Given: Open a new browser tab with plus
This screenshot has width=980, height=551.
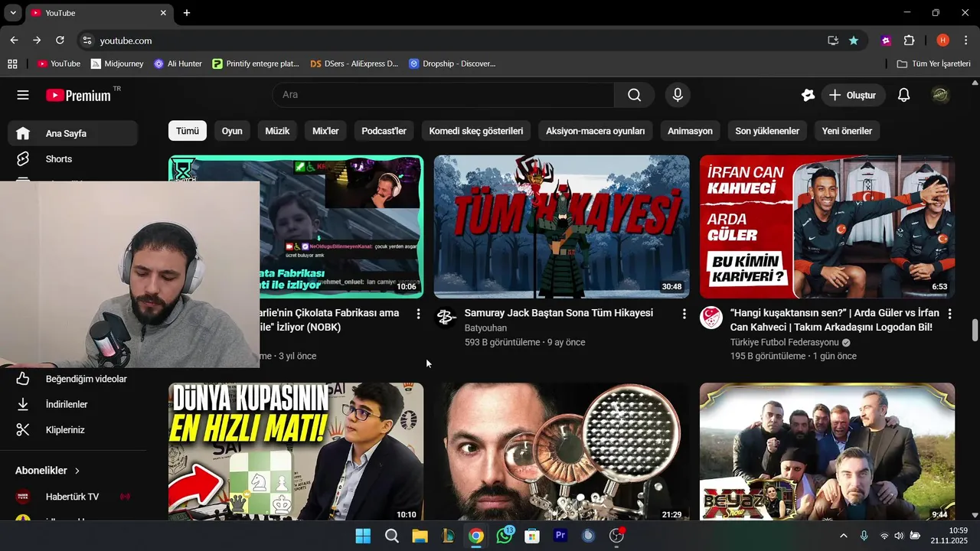Looking at the screenshot, I should click(x=187, y=13).
